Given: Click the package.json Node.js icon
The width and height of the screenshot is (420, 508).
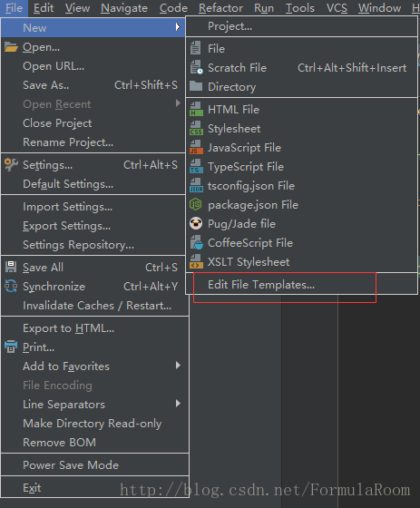Looking at the screenshot, I should (x=196, y=205).
